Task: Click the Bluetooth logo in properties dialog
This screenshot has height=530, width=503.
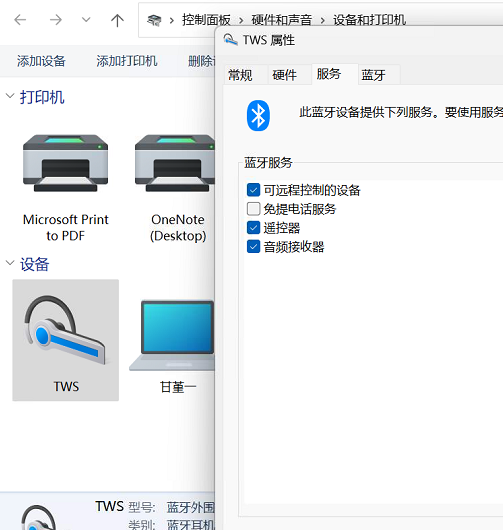Action: tap(258, 116)
